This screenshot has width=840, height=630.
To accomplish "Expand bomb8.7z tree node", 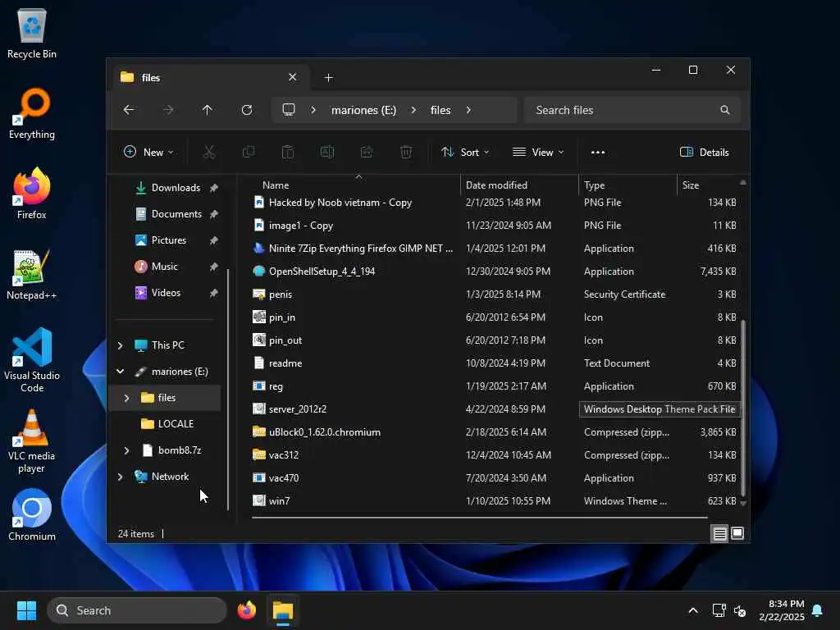I will pyautogui.click(x=126, y=450).
